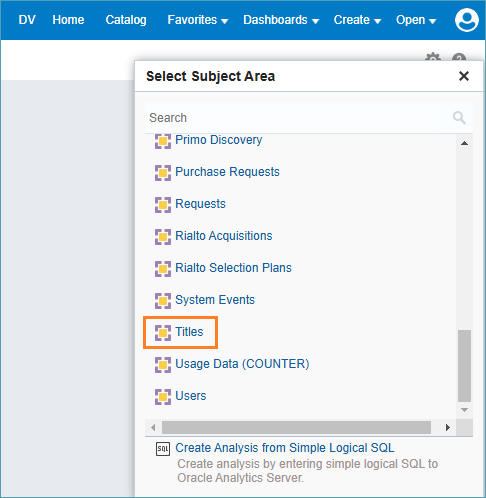Click the vertical scrollbar thumb

click(x=464, y=366)
